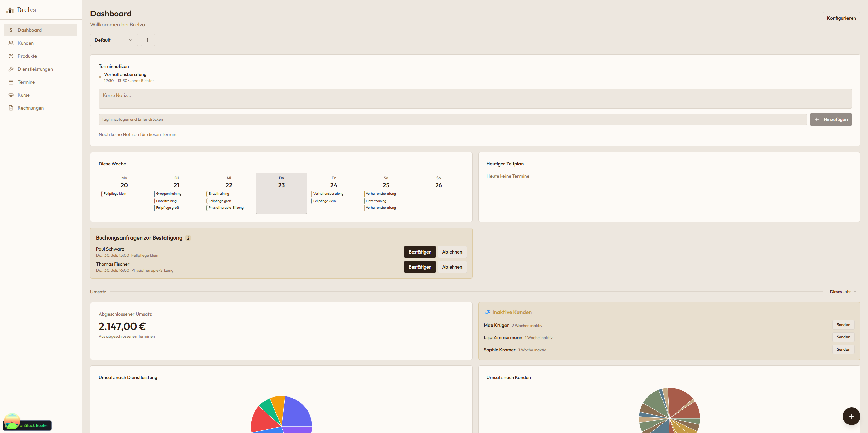
Task: Click the Kurse graduation cap icon
Action: [x=11, y=95]
